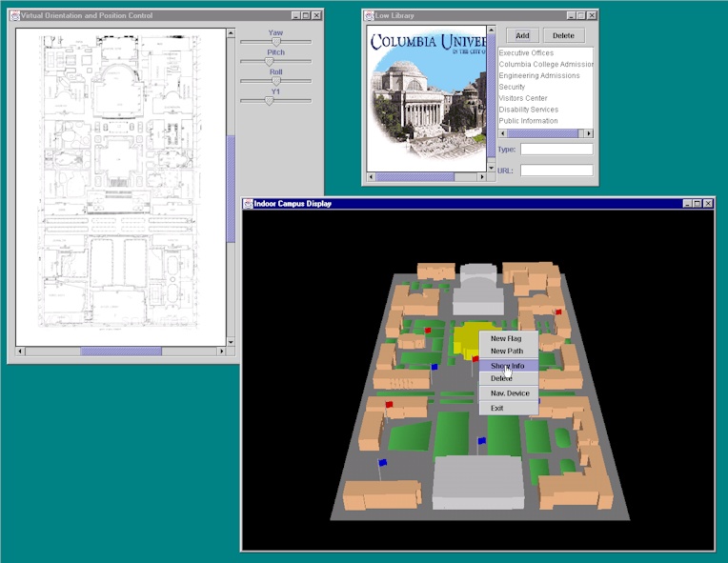The width and height of the screenshot is (728, 563).
Task: Click the Java icon in Low Library title bar
Action: [369, 16]
